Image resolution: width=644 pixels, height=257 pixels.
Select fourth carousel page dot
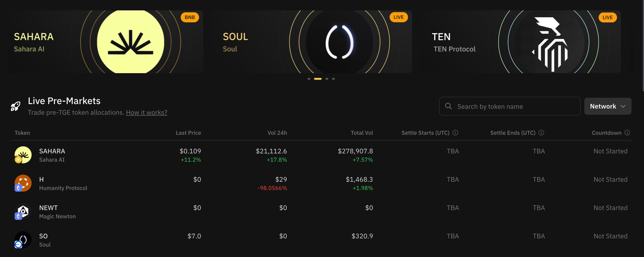333,79
